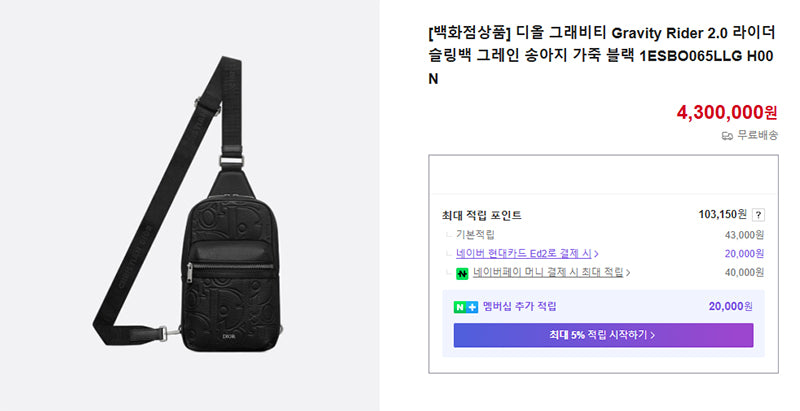Click the 최대 5% 적립 시작하기 button
The height and width of the screenshot is (411, 800).
click(x=603, y=335)
